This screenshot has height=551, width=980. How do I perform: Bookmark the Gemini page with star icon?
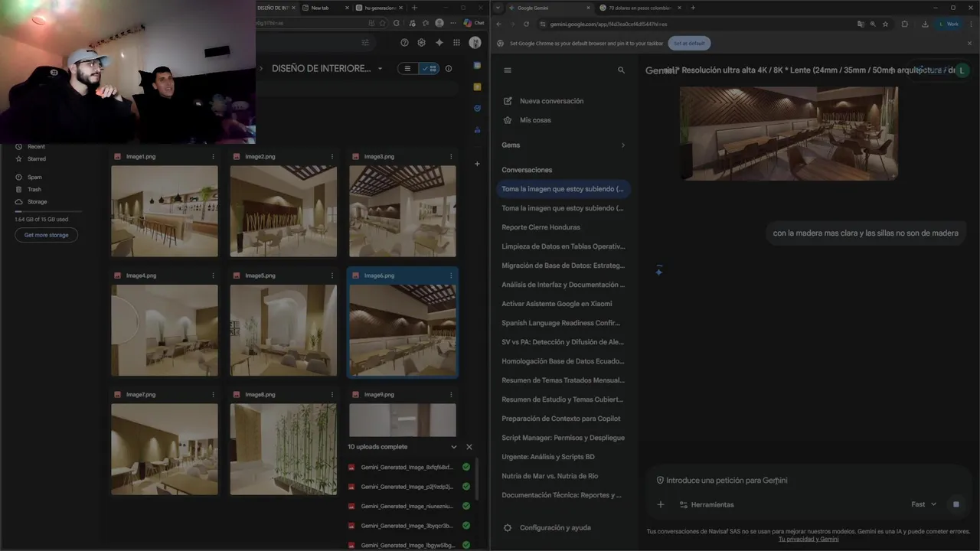point(886,24)
